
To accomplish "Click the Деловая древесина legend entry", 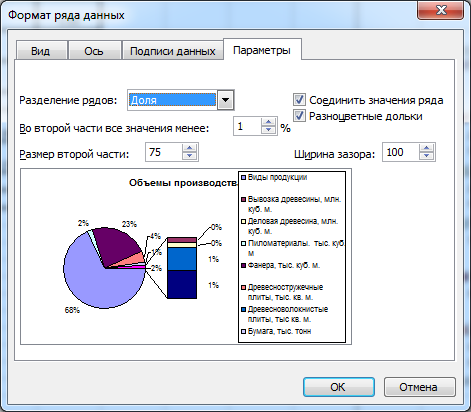I will tap(290, 226).
